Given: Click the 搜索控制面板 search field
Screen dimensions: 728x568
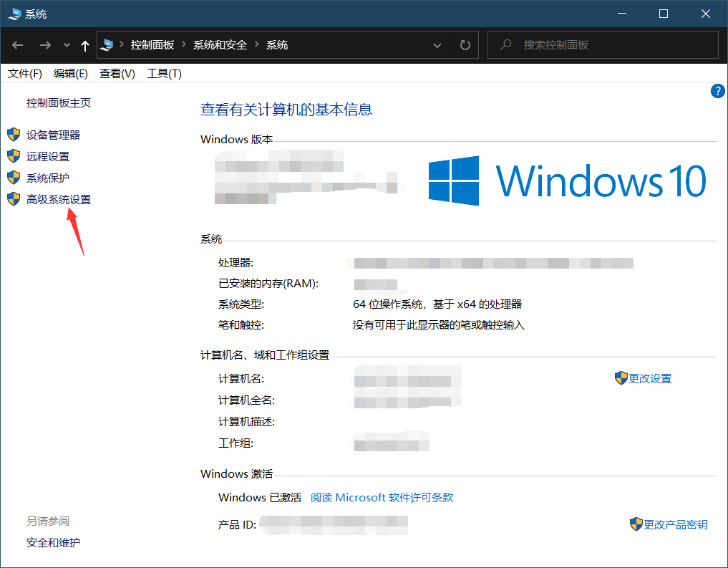Looking at the screenshot, I should [x=603, y=45].
